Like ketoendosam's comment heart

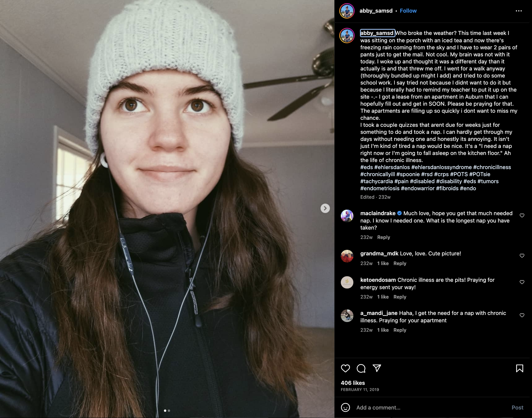(522, 282)
